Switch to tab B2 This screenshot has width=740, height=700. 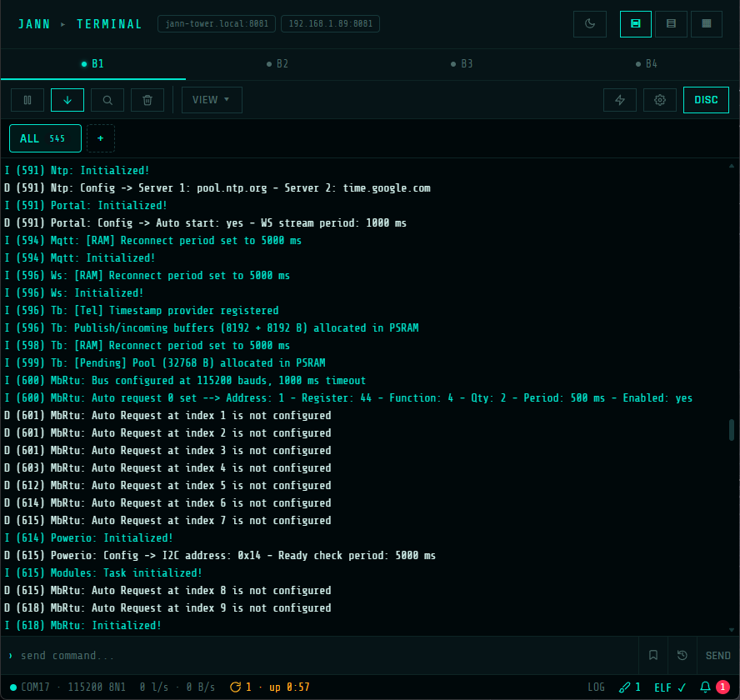[x=277, y=64]
